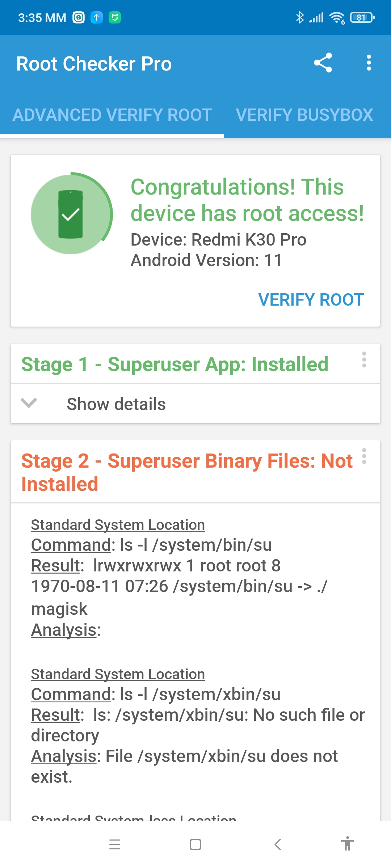Expand Stage 1 details chevron
This screenshot has width=391, height=868.
pos(29,403)
